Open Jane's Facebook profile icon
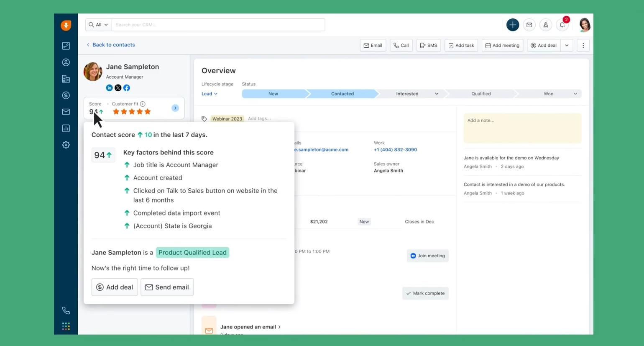 [127, 88]
